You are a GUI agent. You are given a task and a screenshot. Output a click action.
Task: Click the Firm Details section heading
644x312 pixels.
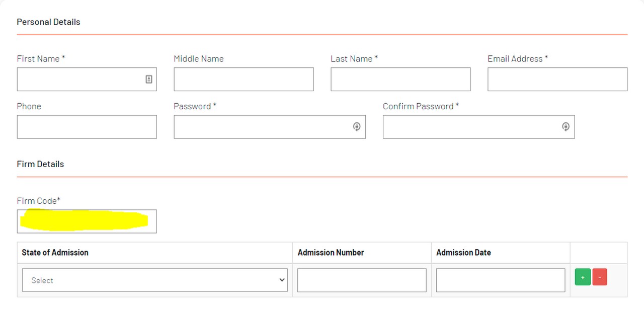tap(40, 164)
